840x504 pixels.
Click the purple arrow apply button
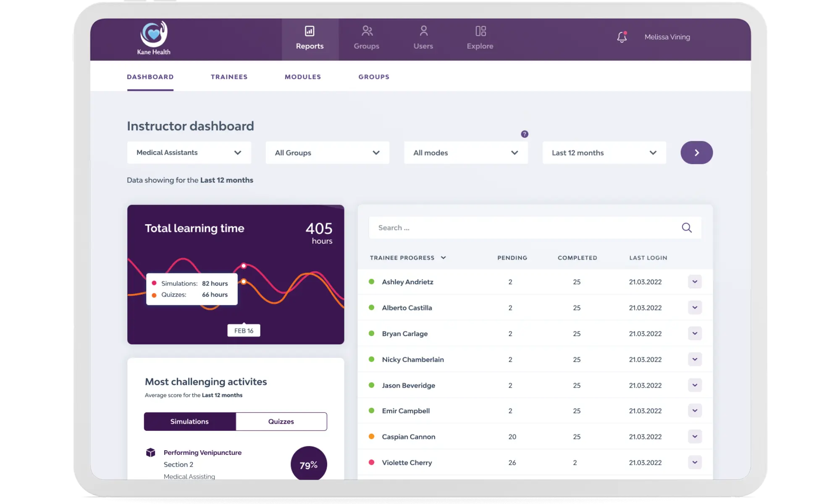(x=696, y=152)
